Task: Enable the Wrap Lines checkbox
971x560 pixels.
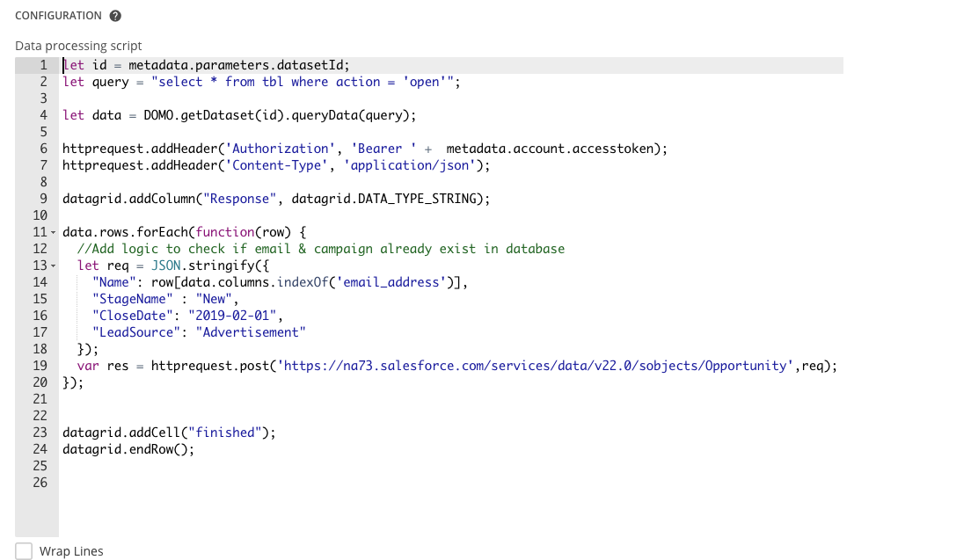Action: [x=24, y=551]
